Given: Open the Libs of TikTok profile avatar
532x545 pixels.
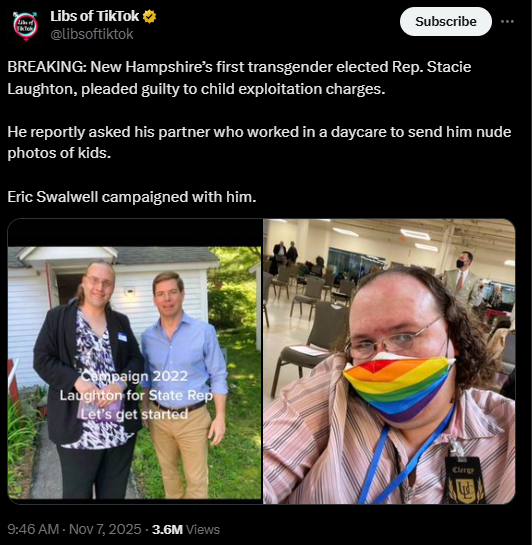Looking at the screenshot, I should pos(25,27).
